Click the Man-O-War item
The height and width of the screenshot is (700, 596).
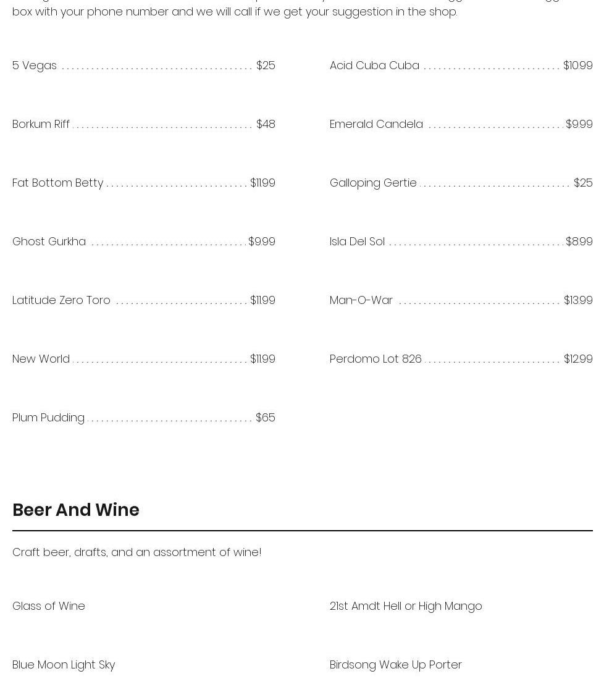[461, 300]
